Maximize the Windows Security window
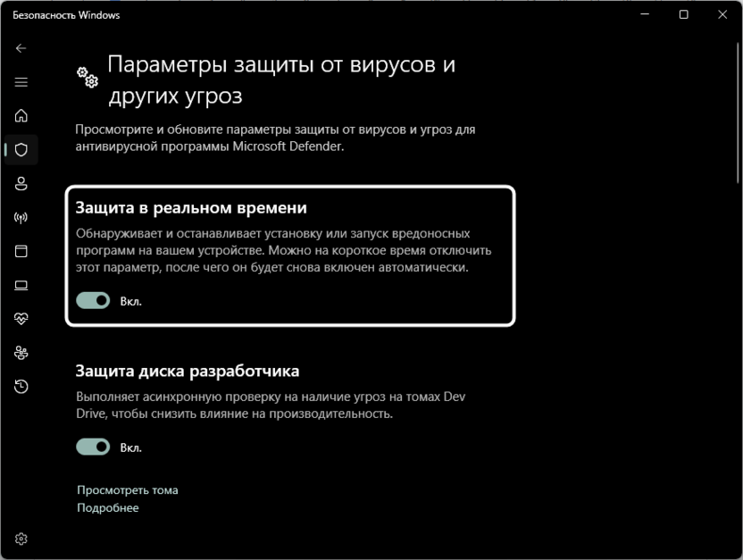743x560 pixels. pos(684,14)
